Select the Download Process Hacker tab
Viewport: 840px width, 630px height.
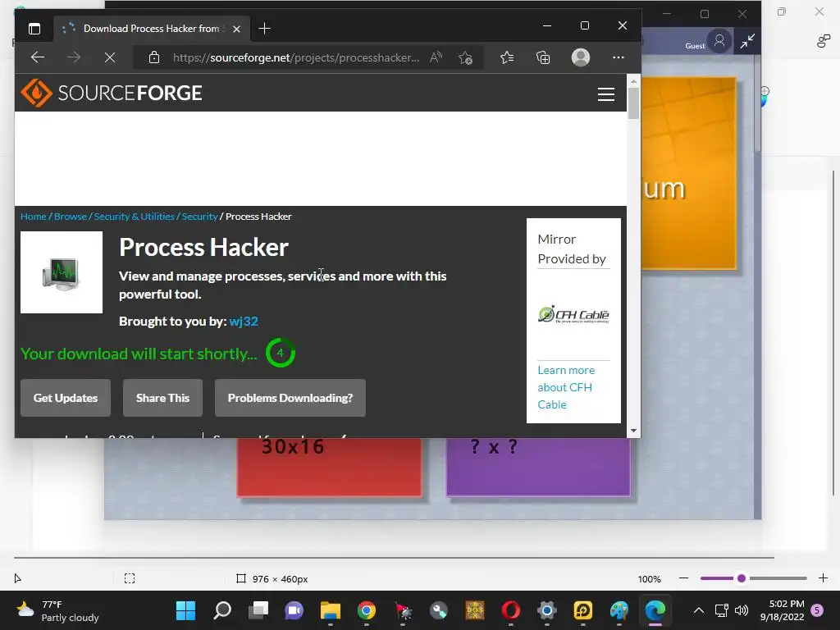pyautogui.click(x=152, y=29)
